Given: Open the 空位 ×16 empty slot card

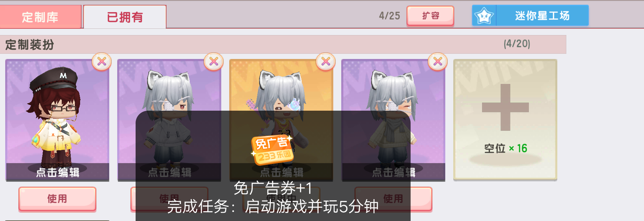Looking at the screenshot, I should click(505, 120).
